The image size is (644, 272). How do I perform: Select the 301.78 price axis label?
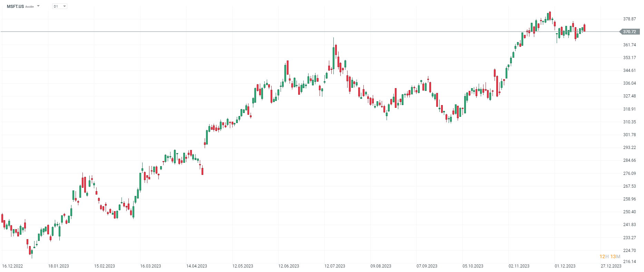[630, 135]
